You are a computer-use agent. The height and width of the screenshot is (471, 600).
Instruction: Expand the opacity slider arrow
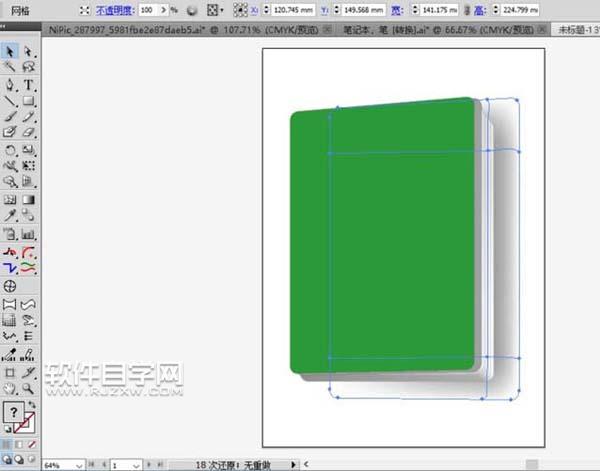point(163,10)
